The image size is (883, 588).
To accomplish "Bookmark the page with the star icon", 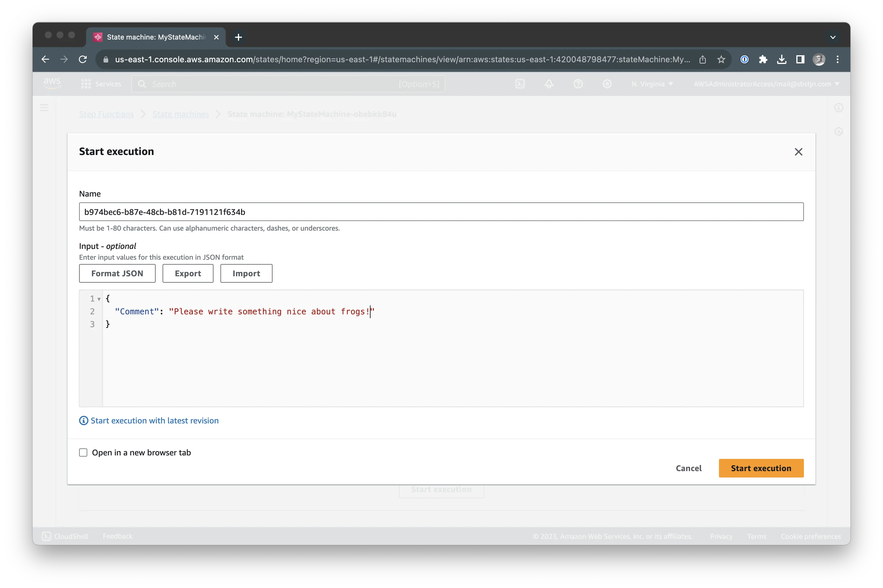I will (721, 59).
